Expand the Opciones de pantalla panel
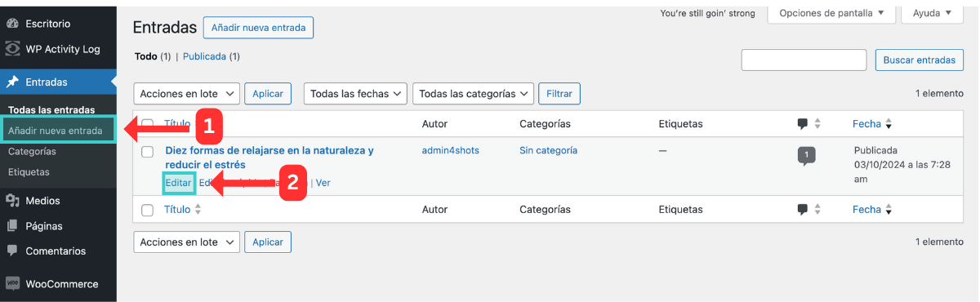This screenshot has width=980, height=302. coord(831,13)
